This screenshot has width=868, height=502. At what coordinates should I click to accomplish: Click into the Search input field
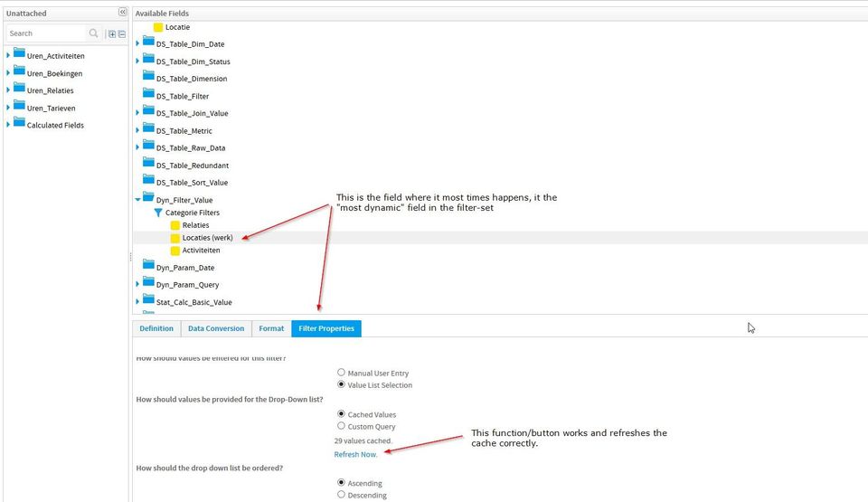tap(47, 33)
